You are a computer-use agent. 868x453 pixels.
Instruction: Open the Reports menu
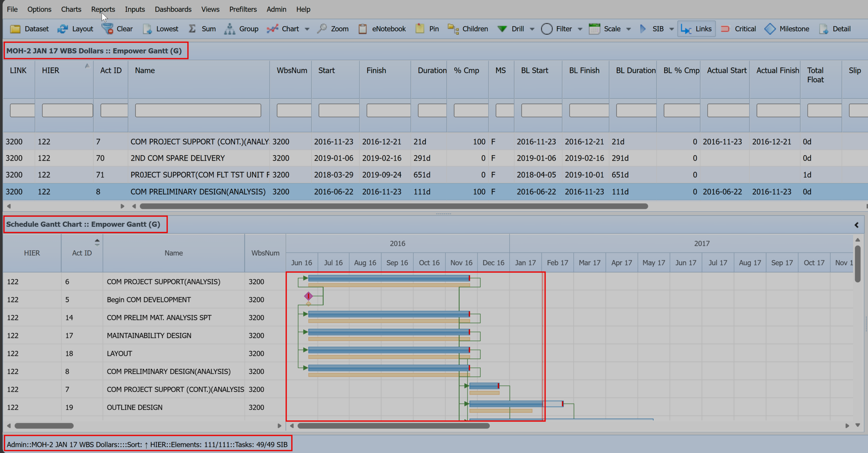coord(103,9)
